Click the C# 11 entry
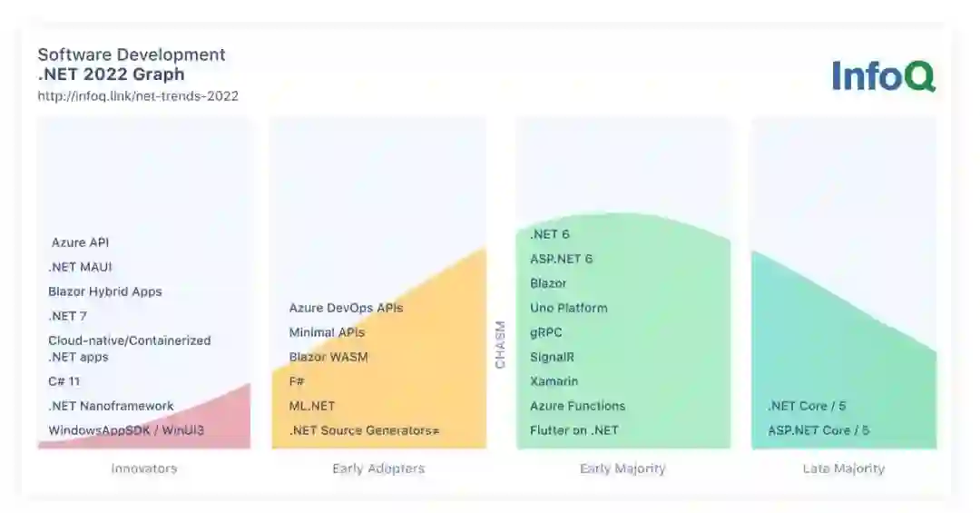Viewport: 980px width, 513px height. 64,381
